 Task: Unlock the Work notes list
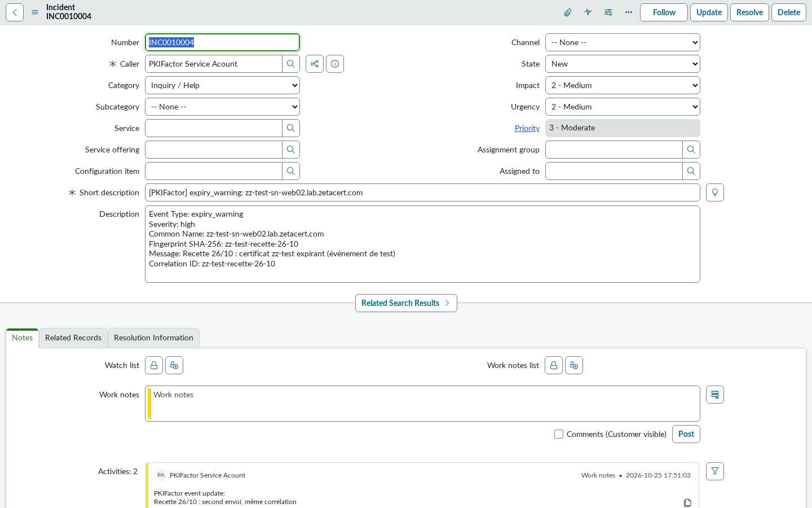(554, 365)
